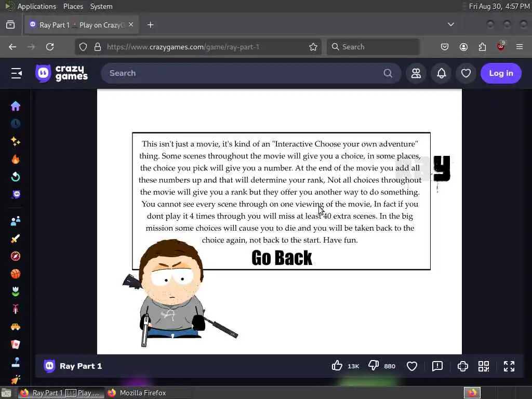Enter fullscreen mode for the game

point(509,366)
